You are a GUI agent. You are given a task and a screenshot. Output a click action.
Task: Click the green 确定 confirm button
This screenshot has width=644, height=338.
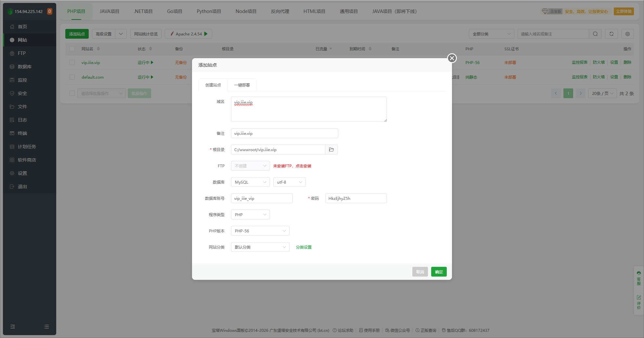[x=439, y=272]
